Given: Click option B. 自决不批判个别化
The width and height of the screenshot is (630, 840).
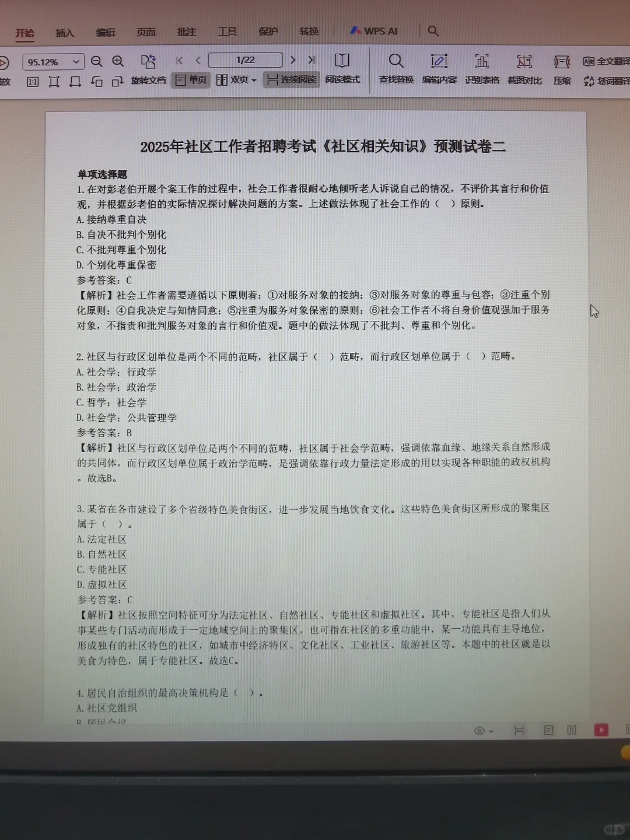Looking at the screenshot, I should [x=121, y=235].
